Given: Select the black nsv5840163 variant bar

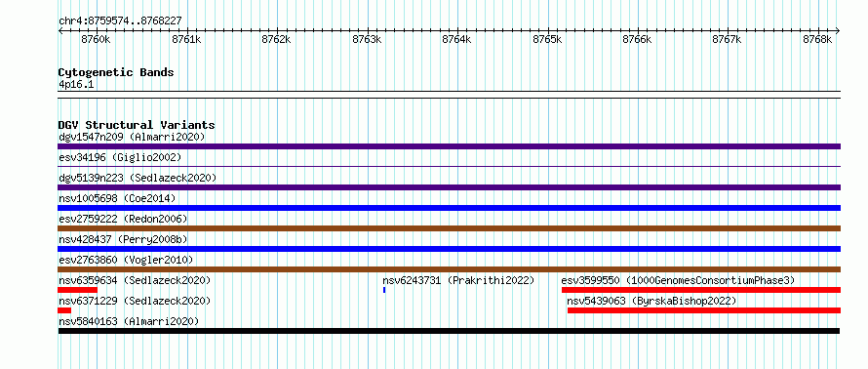Looking at the screenshot, I should (449, 331).
